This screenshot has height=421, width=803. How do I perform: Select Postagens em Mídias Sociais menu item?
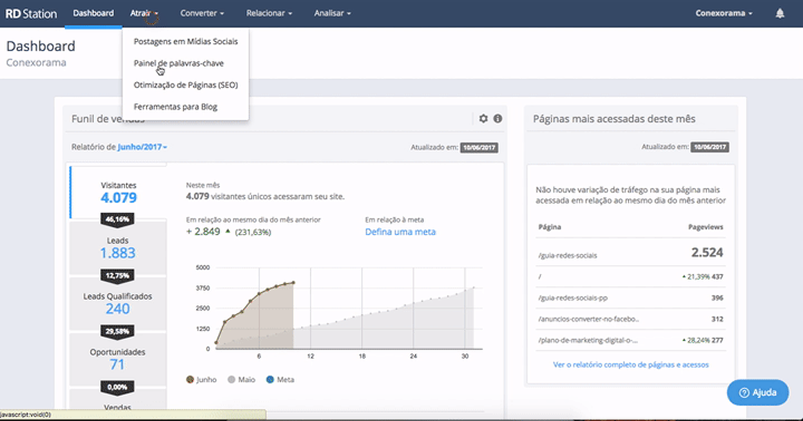pyautogui.click(x=185, y=42)
